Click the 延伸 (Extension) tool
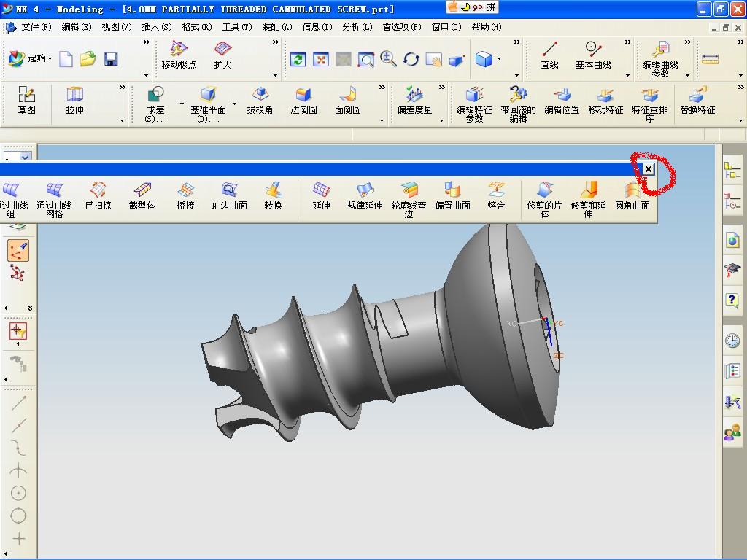Viewport: 747px width, 560px height. point(321,195)
